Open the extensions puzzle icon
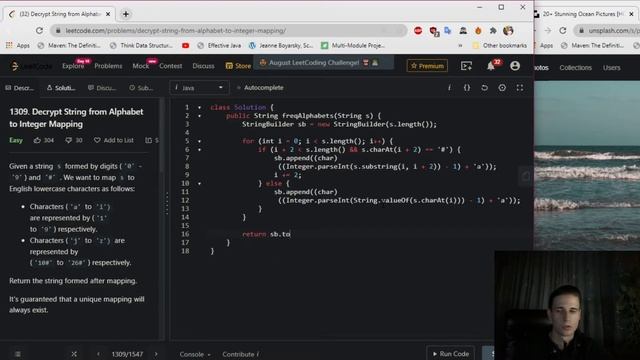640x360 pixels. coord(493,31)
